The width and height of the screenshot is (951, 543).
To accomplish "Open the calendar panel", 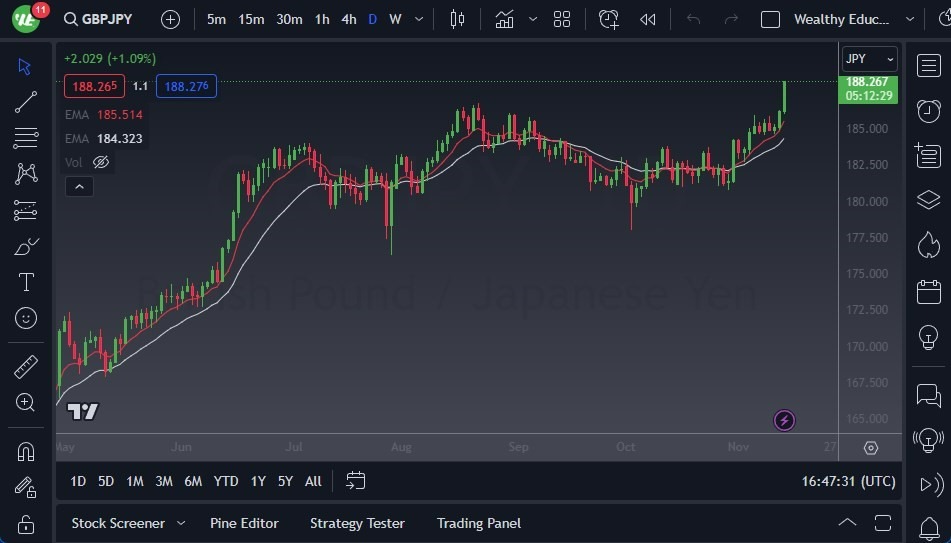I will 929,292.
